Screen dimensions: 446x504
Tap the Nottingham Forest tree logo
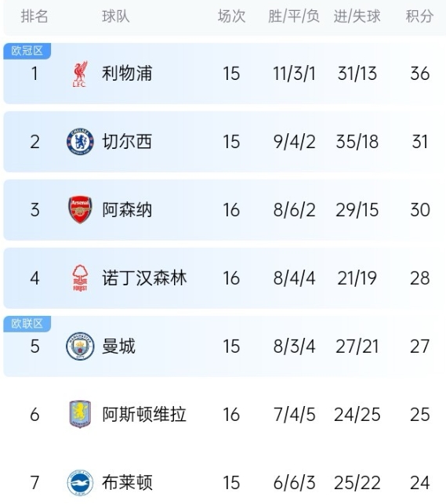pyautogui.click(x=80, y=278)
